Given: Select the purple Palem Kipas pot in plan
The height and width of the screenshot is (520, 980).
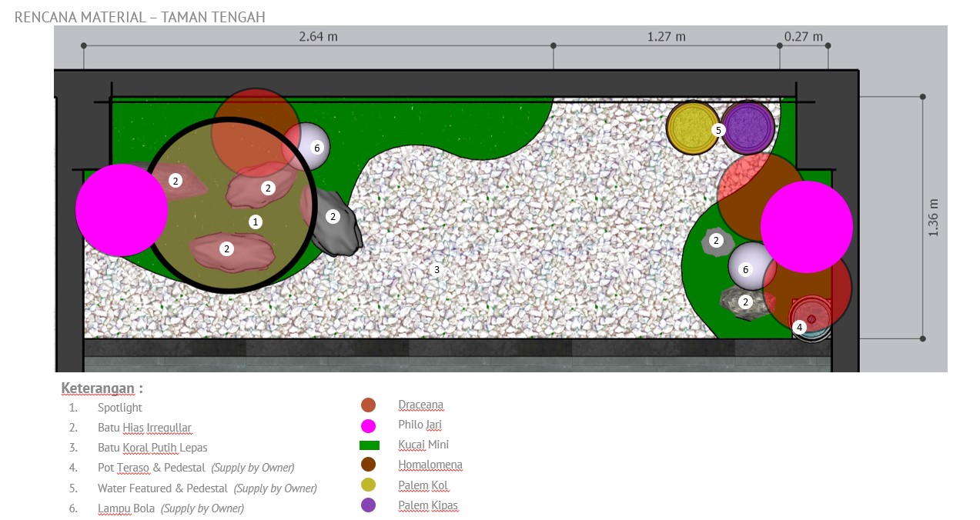Looking at the screenshot, I should pos(749,128).
